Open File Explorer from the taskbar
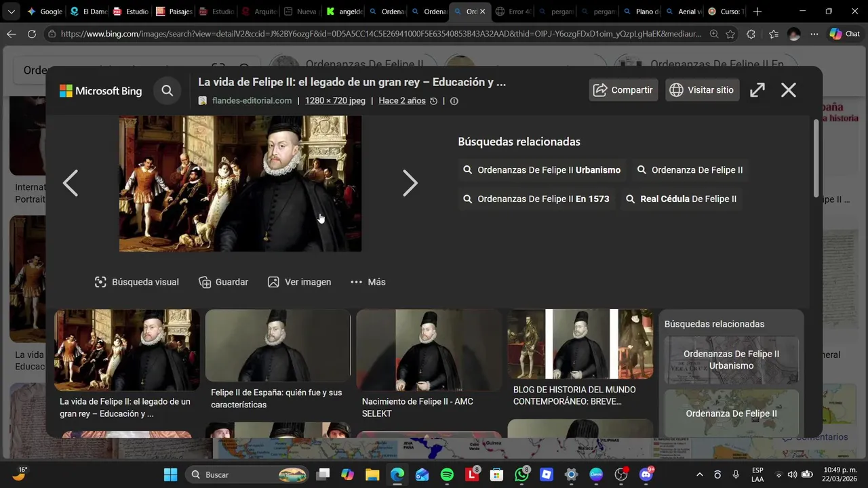The image size is (868, 488). point(372,474)
